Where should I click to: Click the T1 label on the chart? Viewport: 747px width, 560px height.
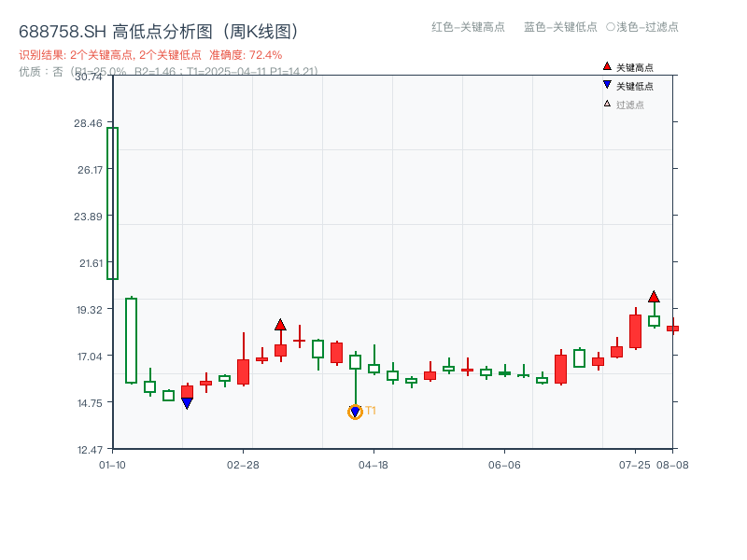[x=371, y=410]
